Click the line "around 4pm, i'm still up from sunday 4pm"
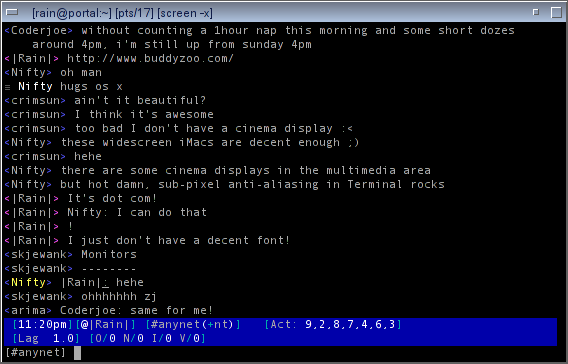This screenshot has height=364, width=568. (x=172, y=45)
